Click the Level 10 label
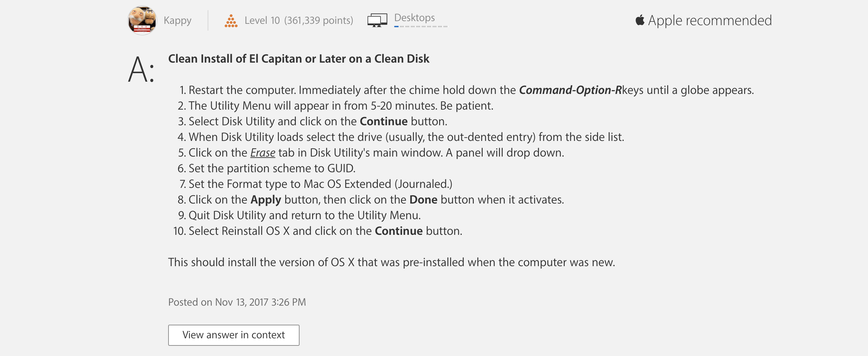 pos(262,20)
